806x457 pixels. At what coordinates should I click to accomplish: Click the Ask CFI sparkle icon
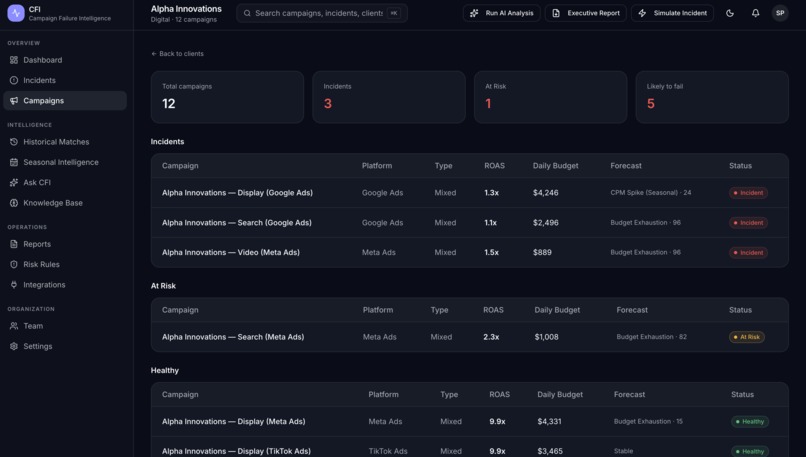pos(14,182)
